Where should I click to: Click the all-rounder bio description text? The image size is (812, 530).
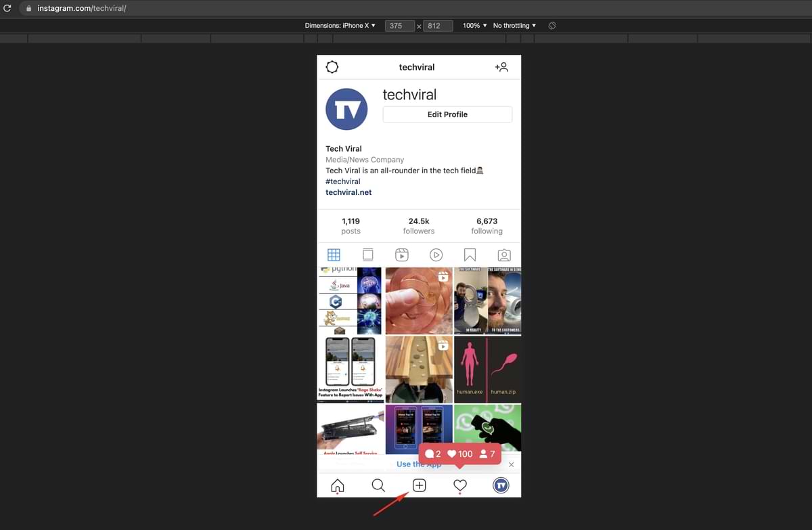coord(405,171)
